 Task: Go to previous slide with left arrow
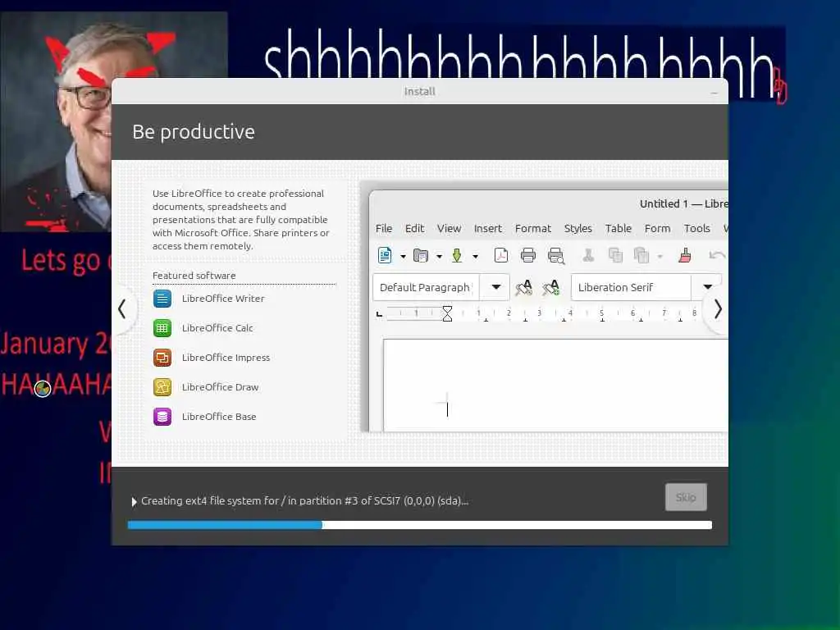point(123,309)
